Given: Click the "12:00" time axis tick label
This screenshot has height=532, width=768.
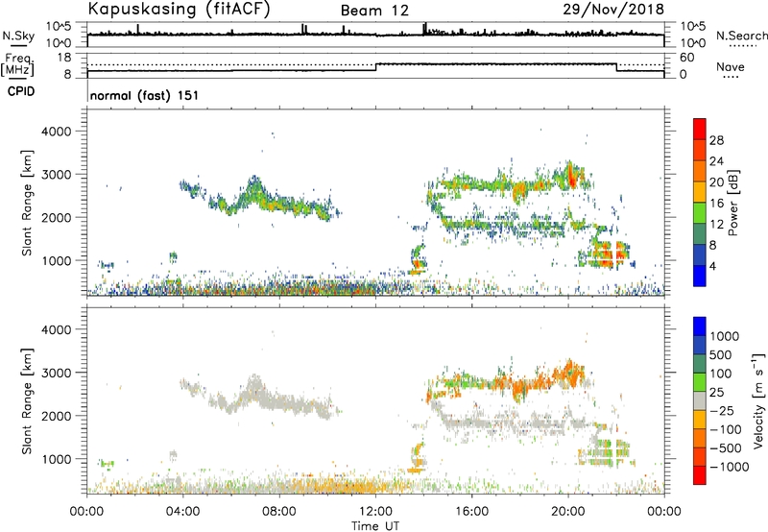Looking at the screenshot, I should point(375,512).
